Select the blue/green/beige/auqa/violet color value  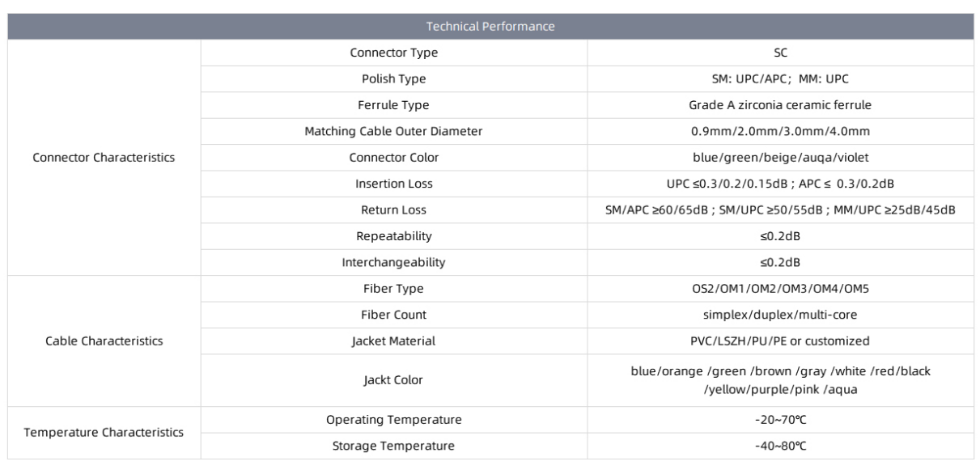pyautogui.click(x=781, y=157)
